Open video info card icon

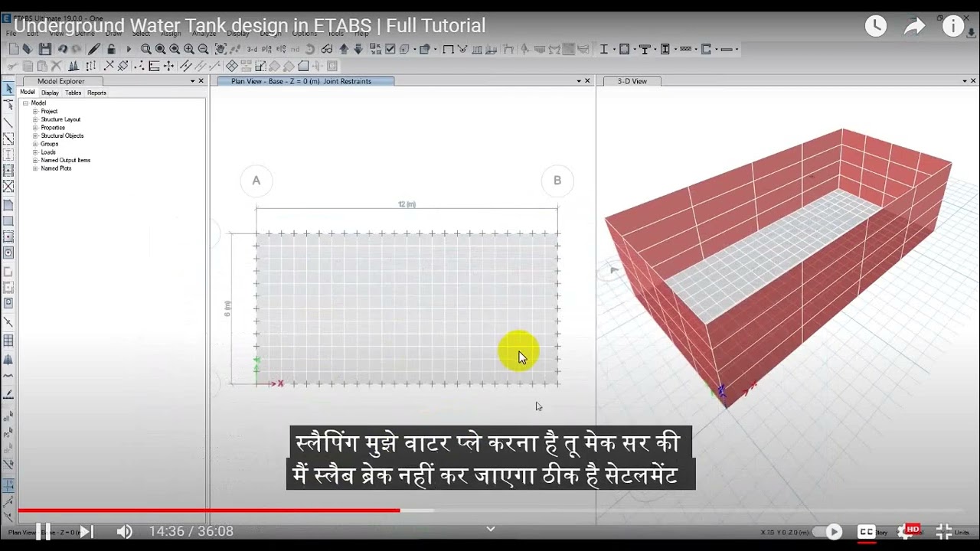(x=953, y=26)
